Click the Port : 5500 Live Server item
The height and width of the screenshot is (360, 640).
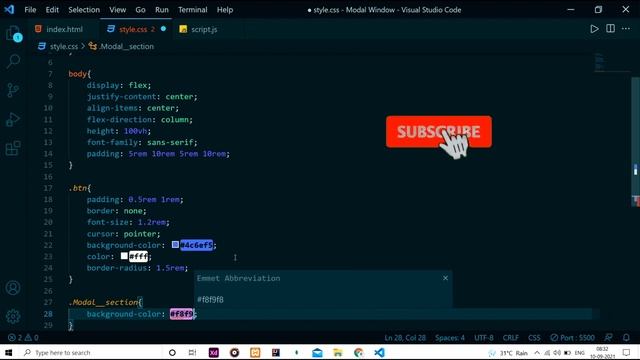[x=572, y=338]
